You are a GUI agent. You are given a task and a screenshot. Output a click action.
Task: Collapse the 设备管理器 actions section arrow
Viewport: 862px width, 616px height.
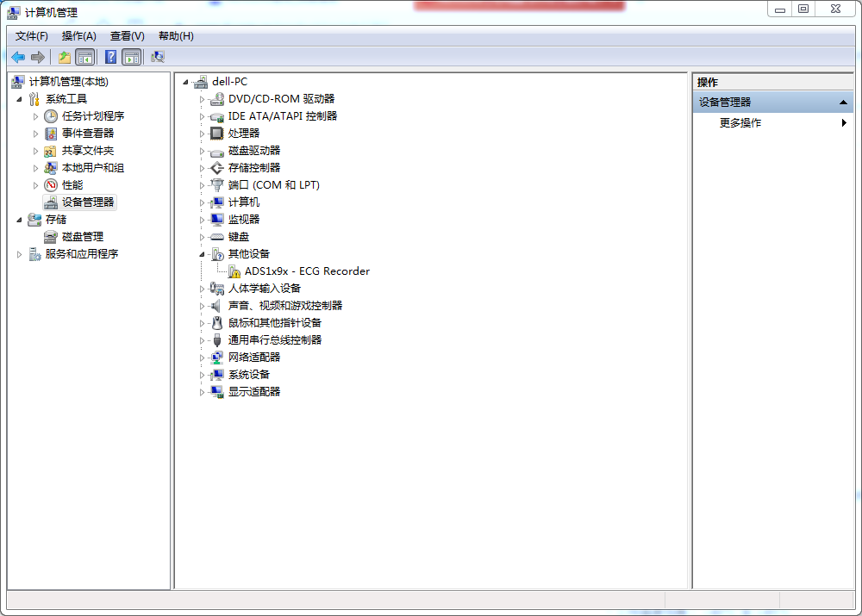(x=843, y=103)
